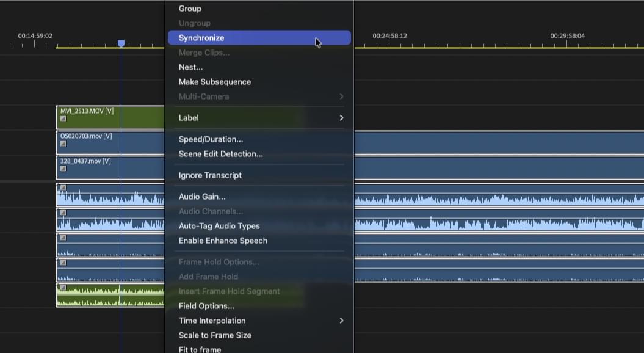Click the fx badge on 328_0437.mov clip
Viewport: 644px width, 353px height.
63,169
